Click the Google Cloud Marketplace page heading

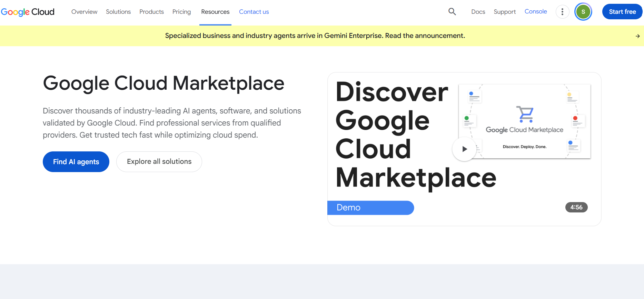[x=164, y=83]
